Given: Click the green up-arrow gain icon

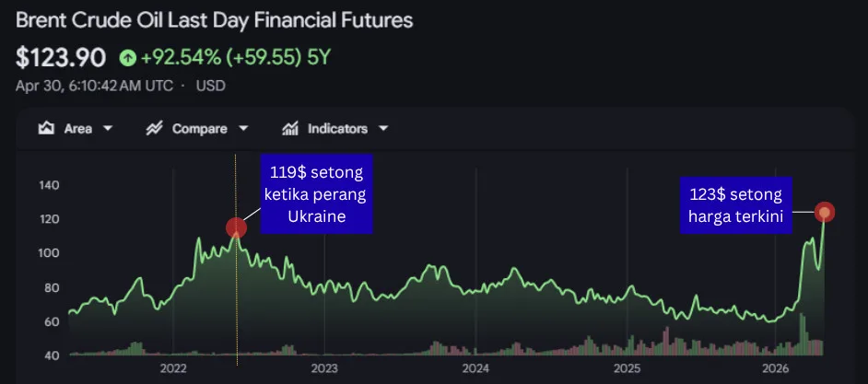Looking at the screenshot, I should coord(127,58).
